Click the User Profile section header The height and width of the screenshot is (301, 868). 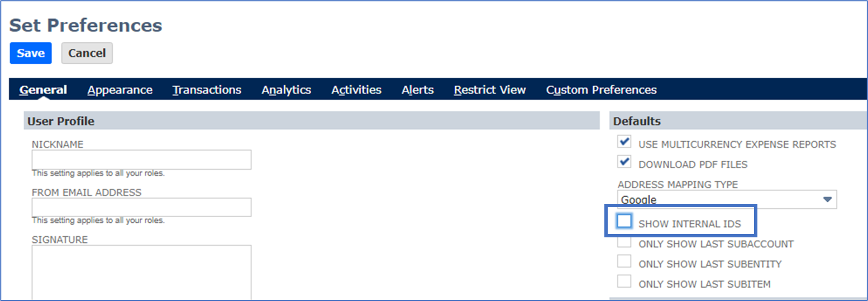click(x=312, y=121)
